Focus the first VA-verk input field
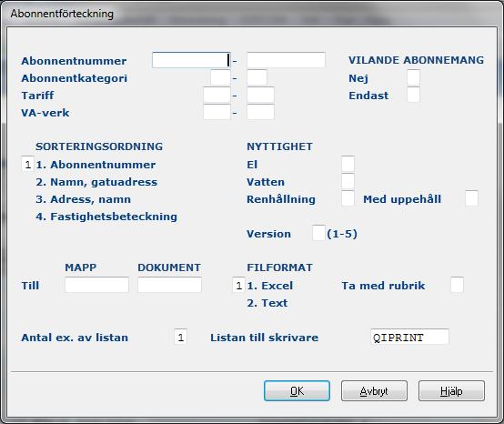The image size is (504, 424). point(217,112)
